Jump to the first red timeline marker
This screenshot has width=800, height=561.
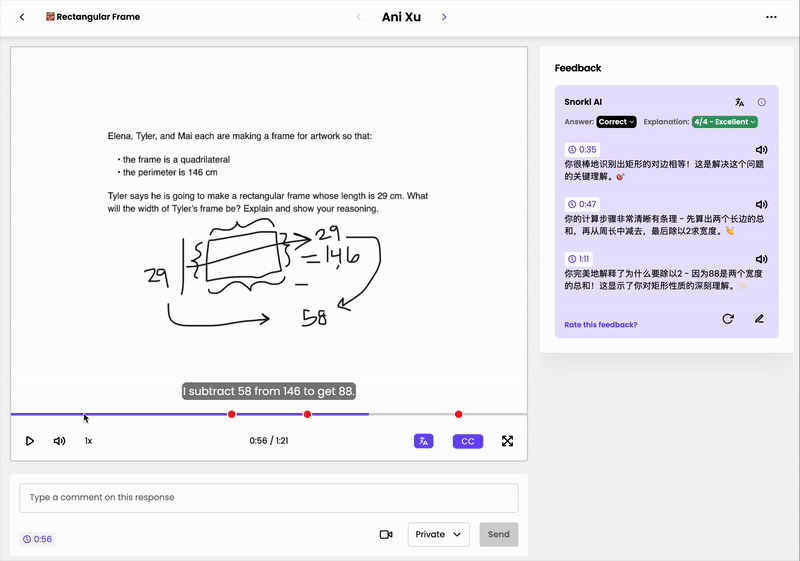(232, 414)
